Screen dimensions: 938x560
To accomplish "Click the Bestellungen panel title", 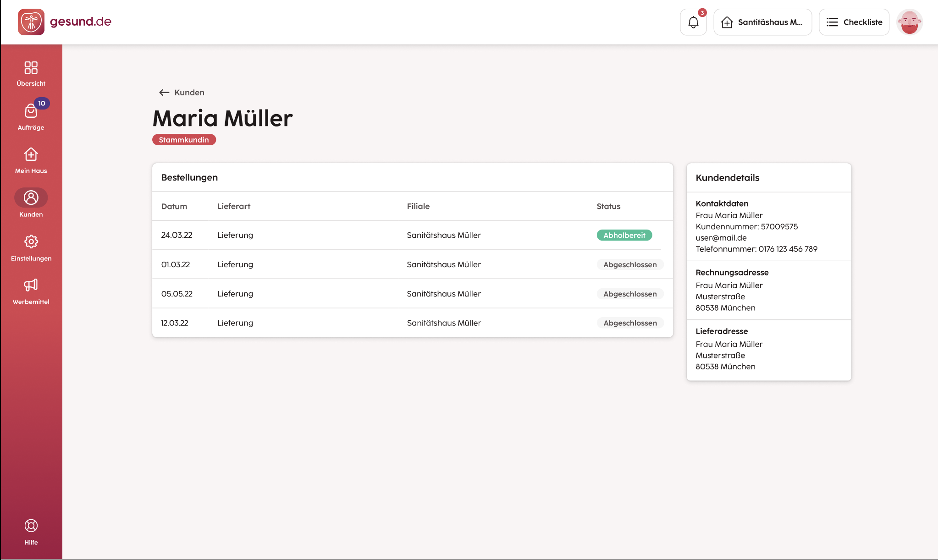I will [189, 177].
